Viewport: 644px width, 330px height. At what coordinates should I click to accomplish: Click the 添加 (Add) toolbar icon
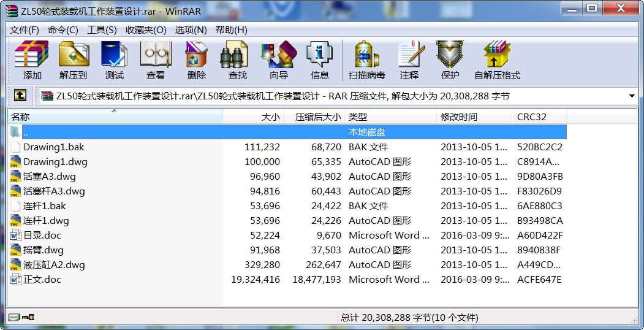(x=31, y=54)
